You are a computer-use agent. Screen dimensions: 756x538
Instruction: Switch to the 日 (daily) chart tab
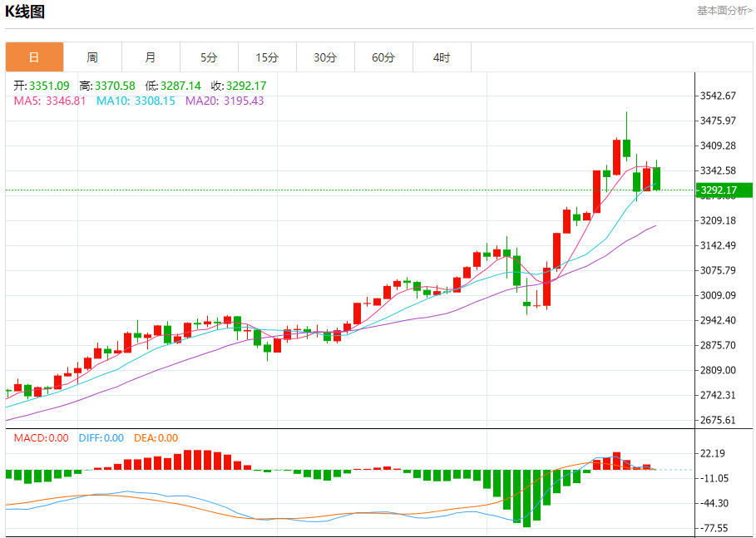tap(34, 57)
